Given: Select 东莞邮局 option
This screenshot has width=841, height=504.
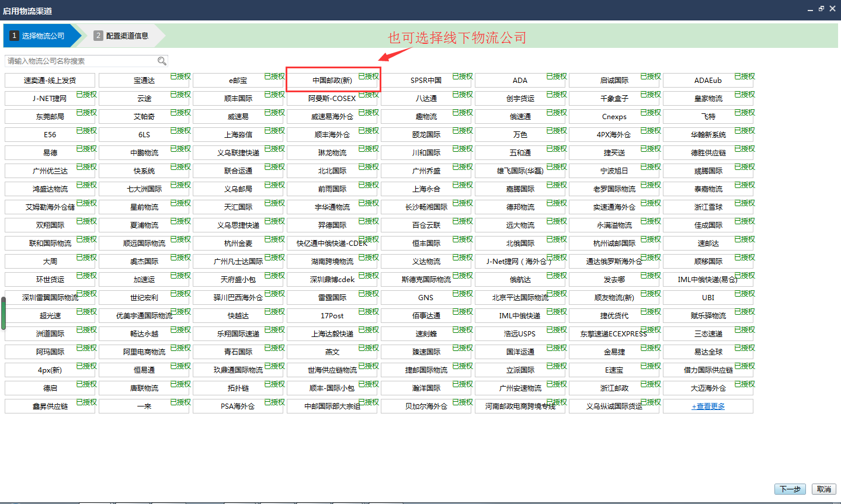Looking at the screenshot, I should click(x=50, y=117).
